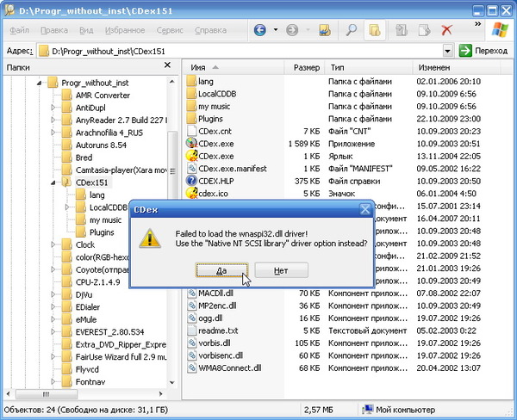Click Нет in the CDex dialog
This screenshot has width=517, height=420.
tap(281, 270)
